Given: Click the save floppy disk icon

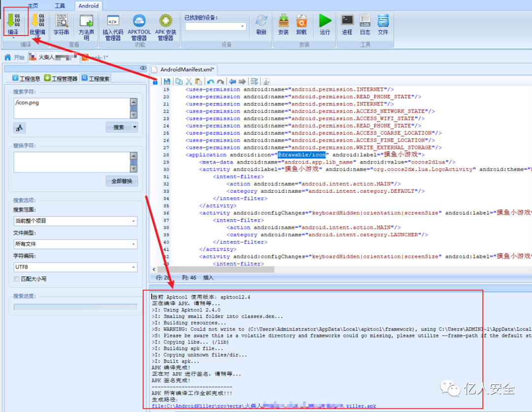Looking at the screenshot, I should click(x=167, y=81).
